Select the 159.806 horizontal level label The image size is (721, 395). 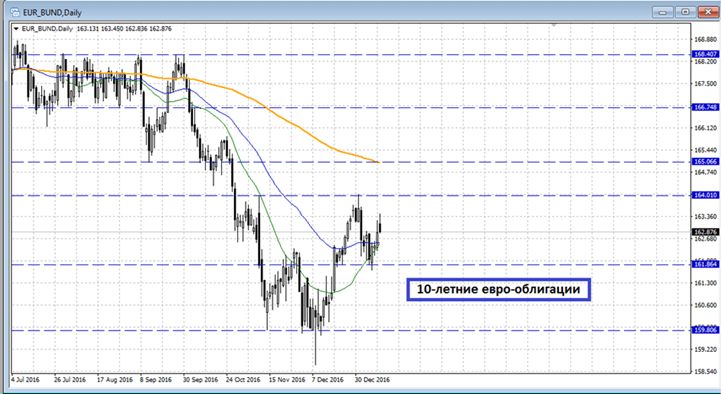[705, 330]
